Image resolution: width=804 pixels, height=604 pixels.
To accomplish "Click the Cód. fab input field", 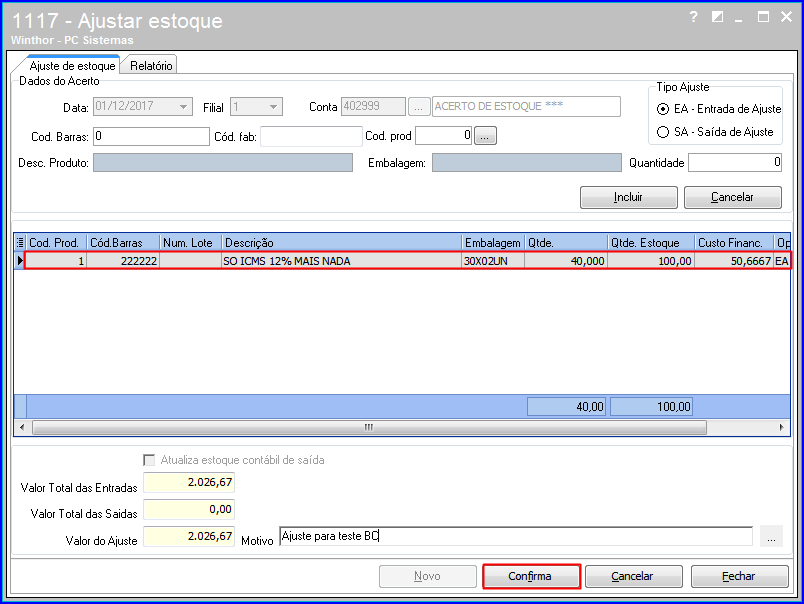I will point(311,136).
